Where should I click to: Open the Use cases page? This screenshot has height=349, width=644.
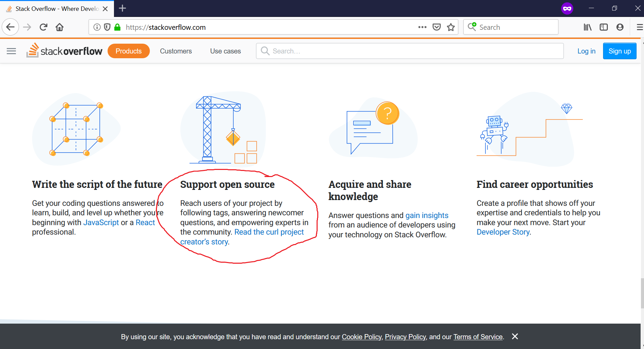(225, 51)
